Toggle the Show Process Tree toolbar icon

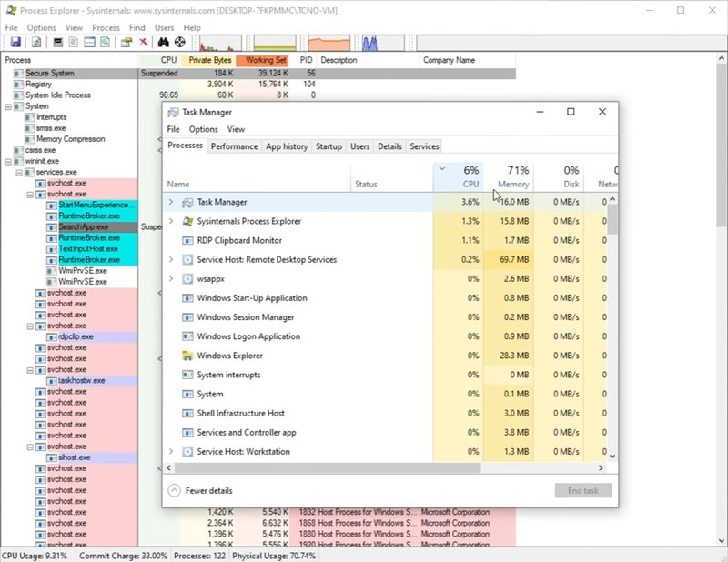(74, 42)
